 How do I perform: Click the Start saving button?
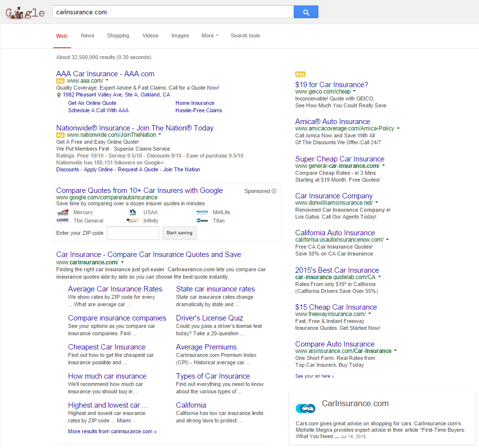click(x=179, y=233)
